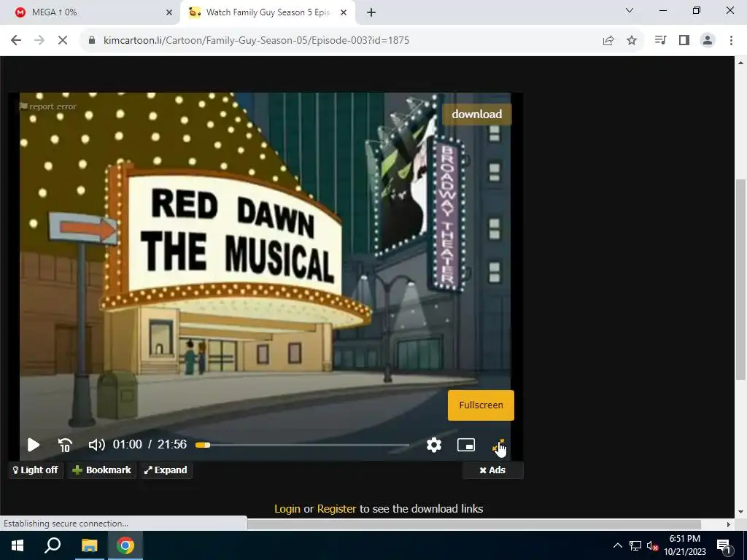Close the Family Guy tab
Image resolution: width=747 pixels, height=560 pixels.
(x=344, y=12)
